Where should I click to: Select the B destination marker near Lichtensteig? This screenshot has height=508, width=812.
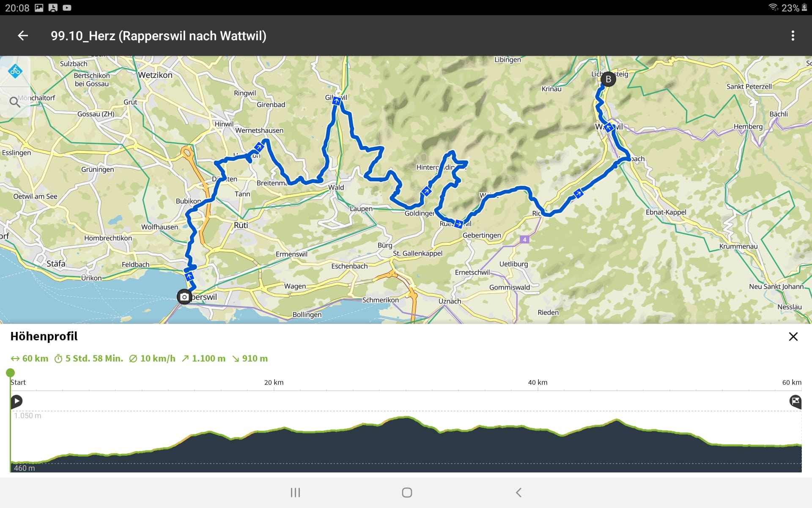click(x=608, y=79)
